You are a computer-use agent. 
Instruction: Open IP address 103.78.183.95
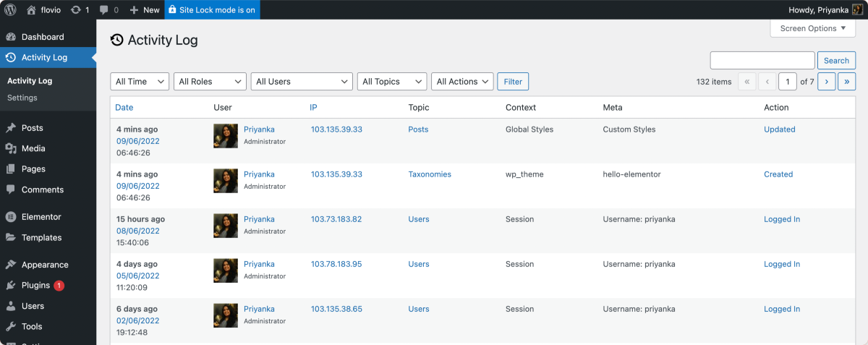336,264
